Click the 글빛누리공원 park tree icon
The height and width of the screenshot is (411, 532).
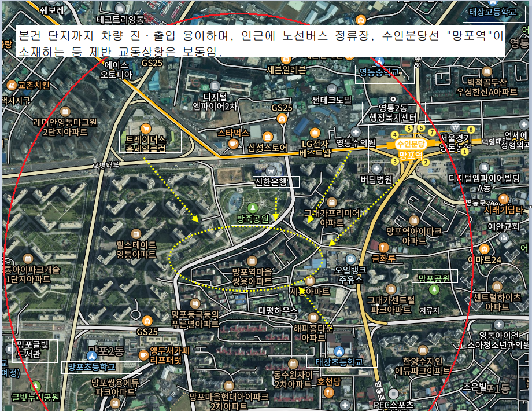tap(35, 387)
